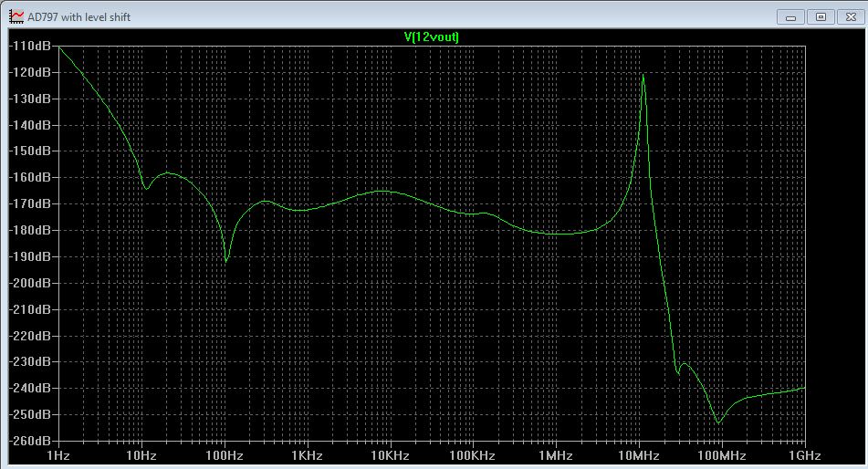Click the trace notch at 100Hz
The height and width of the screenshot is (469, 868).
[x=226, y=261]
